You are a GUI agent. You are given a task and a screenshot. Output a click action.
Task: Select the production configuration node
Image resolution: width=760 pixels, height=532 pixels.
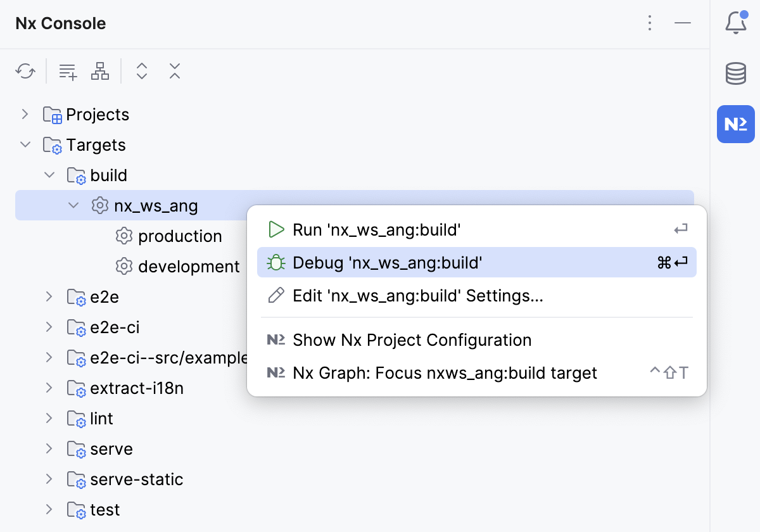(180, 236)
